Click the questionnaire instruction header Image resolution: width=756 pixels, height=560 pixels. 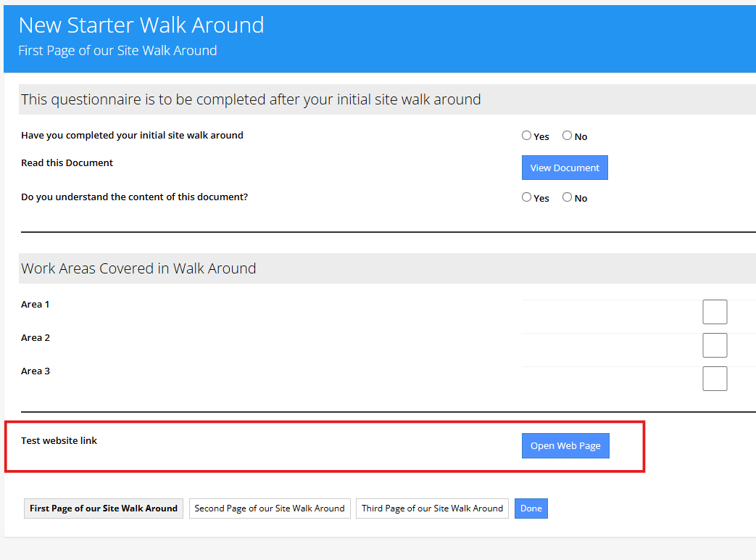250,99
